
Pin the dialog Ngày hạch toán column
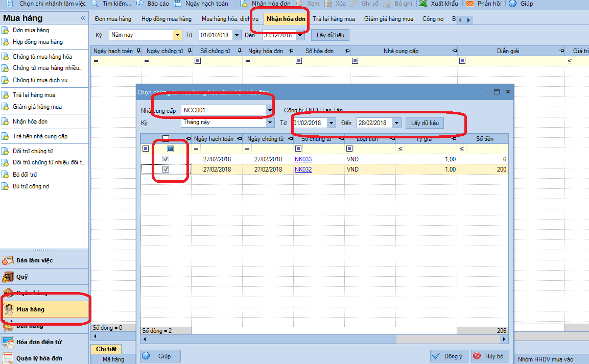click(239, 139)
